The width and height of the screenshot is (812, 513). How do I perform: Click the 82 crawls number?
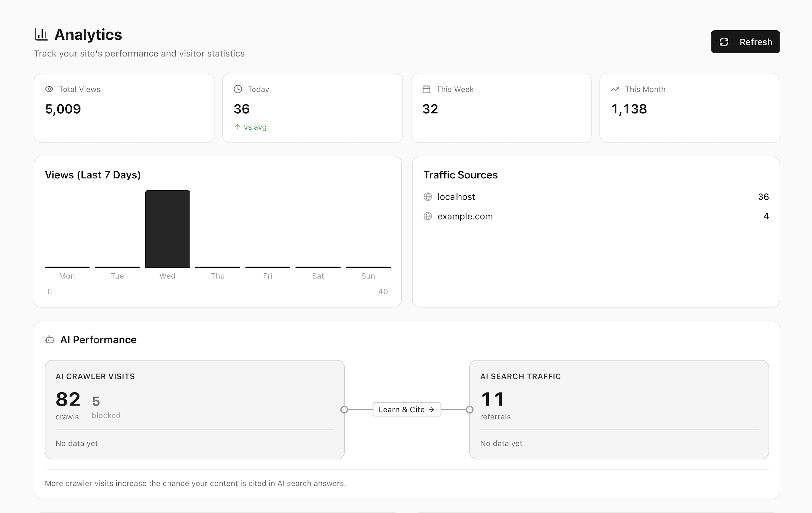pyautogui.click(x=68, y=399)
